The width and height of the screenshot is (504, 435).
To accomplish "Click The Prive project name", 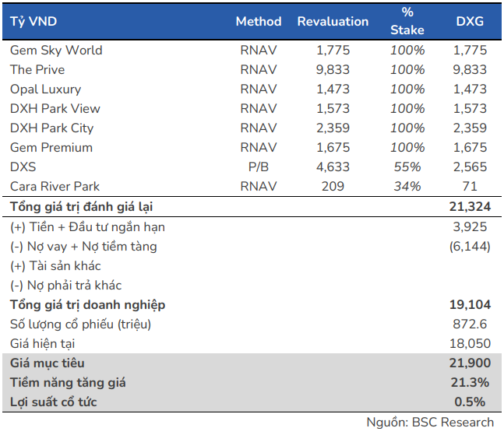I will point(37,69).
